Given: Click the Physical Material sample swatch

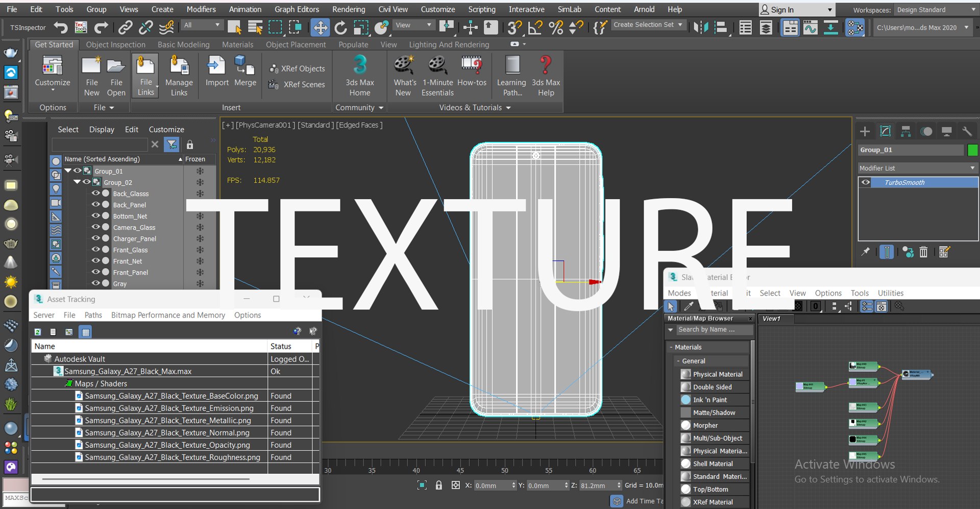Looking at the screenshot, I should (x=685, y=374).
